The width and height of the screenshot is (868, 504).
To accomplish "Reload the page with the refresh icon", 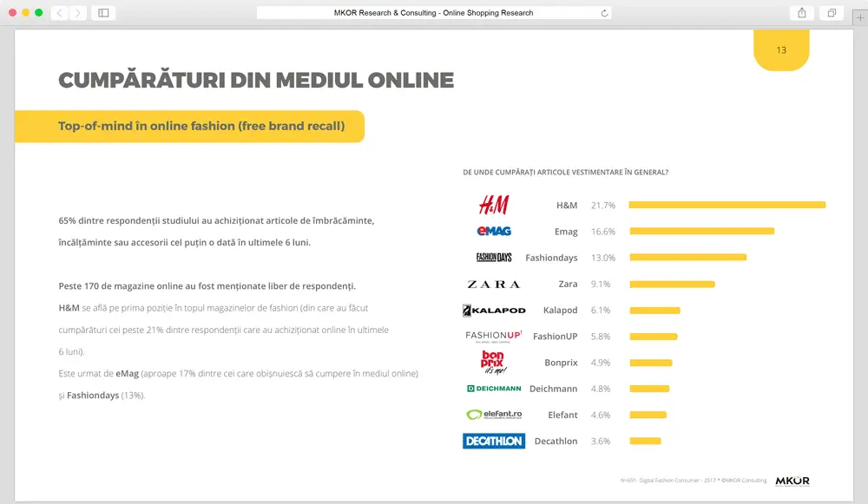I will 604,13.
